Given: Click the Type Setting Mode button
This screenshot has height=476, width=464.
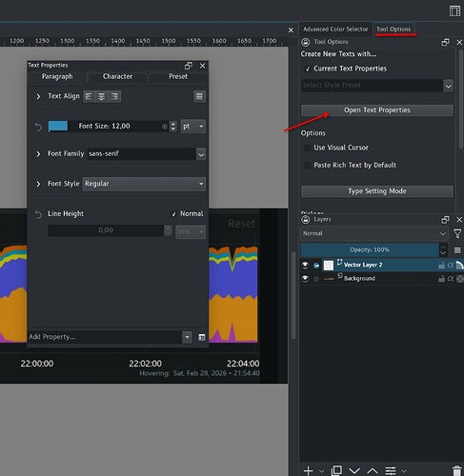Looking at the screenshot, I should tap(377, 191).
